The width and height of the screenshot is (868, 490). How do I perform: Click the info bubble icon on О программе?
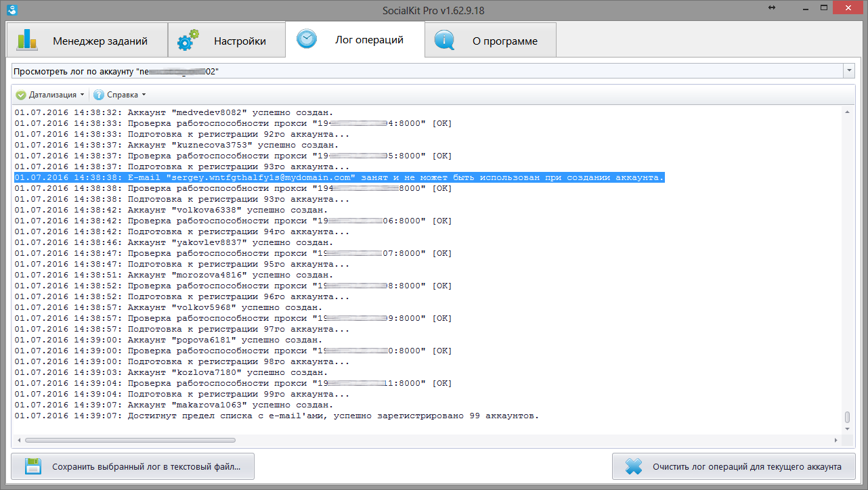point(445,40)
